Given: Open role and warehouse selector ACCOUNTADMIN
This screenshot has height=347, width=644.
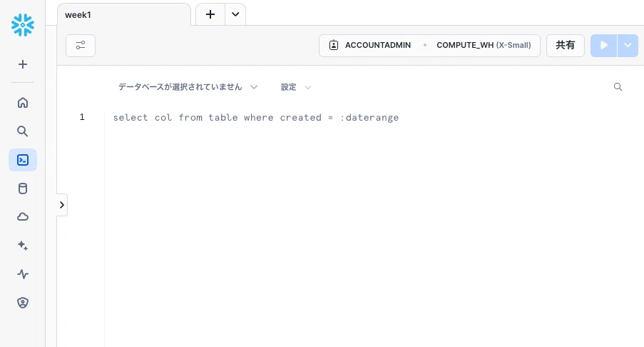Looking at the screenshot, I should click(x=429, y=45).
